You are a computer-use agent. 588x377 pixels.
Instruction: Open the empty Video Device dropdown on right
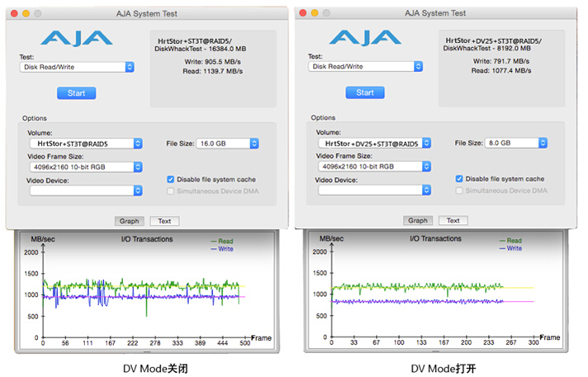[373, 190]
